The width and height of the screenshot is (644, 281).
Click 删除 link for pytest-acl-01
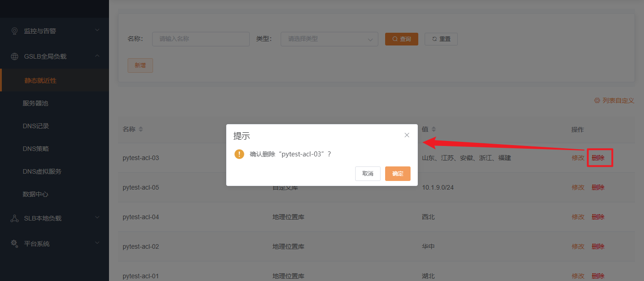(598, 276)
